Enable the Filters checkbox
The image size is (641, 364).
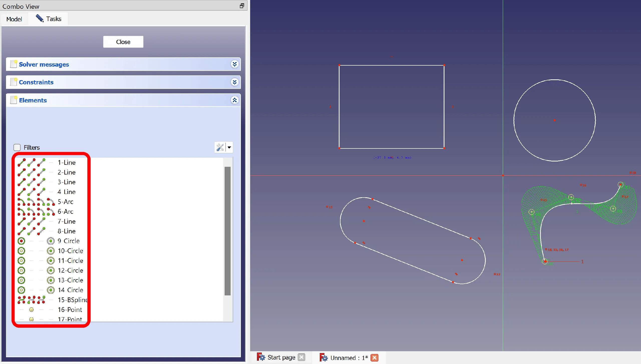point(17,147)
